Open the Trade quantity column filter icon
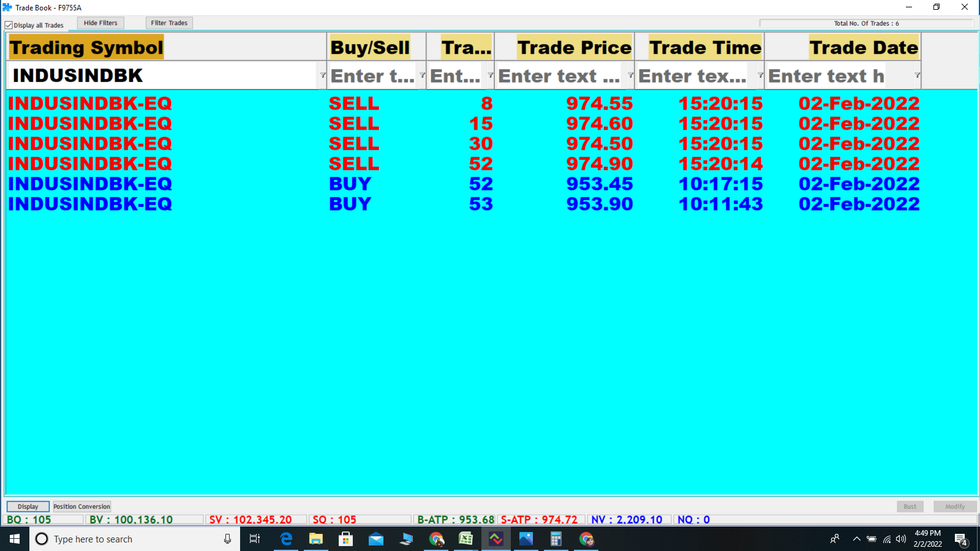Image resolution: width=980 pixels, height=551 pixels. (490, 75)
